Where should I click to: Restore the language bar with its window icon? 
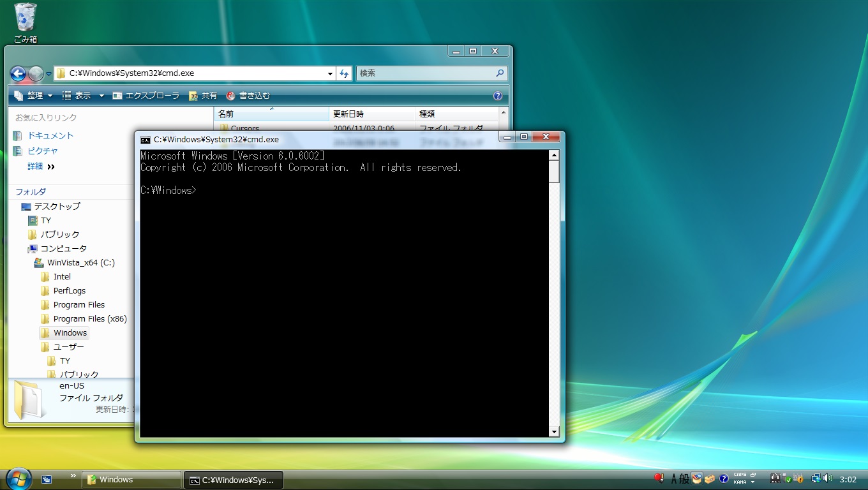point(753,475)
